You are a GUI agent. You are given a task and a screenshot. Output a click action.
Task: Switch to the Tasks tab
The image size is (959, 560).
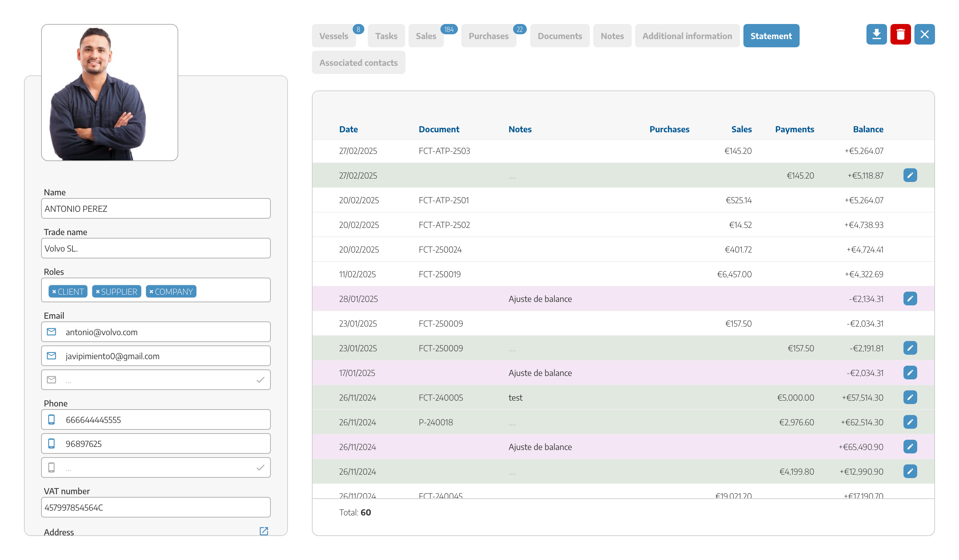pyautogui.click(x=386, y=36)
